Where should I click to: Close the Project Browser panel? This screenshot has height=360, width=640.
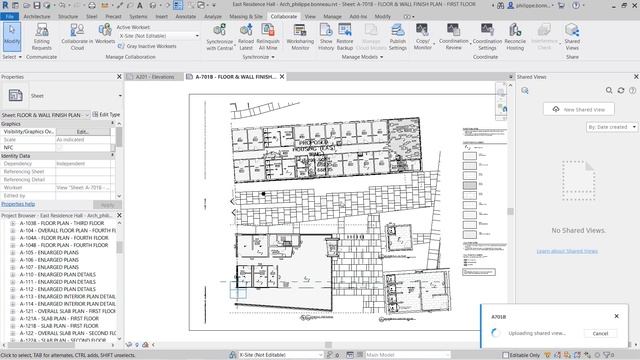click(119, 215)
